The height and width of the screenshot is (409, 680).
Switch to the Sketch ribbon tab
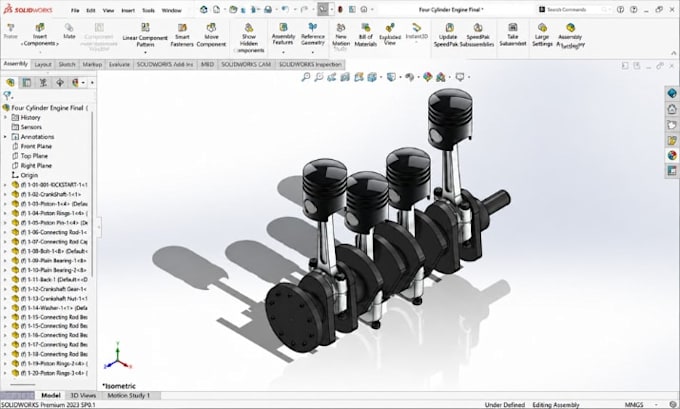click(67, 64)
